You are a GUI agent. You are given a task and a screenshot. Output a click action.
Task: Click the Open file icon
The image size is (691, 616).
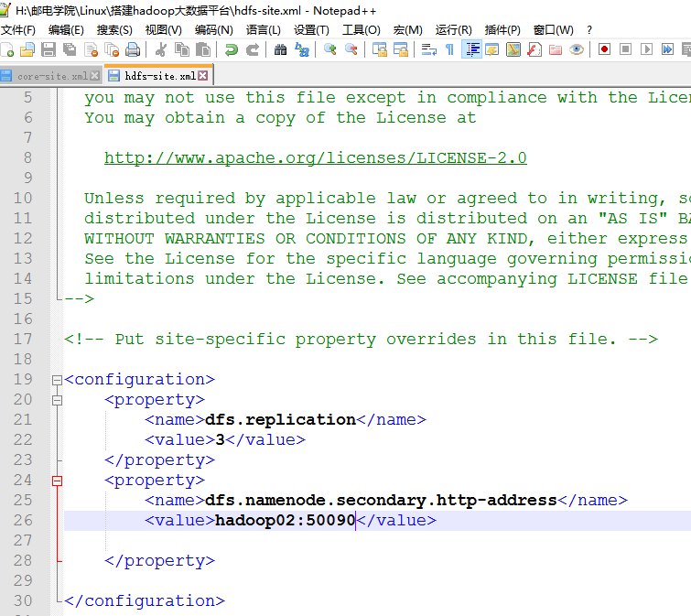point(27,49)
